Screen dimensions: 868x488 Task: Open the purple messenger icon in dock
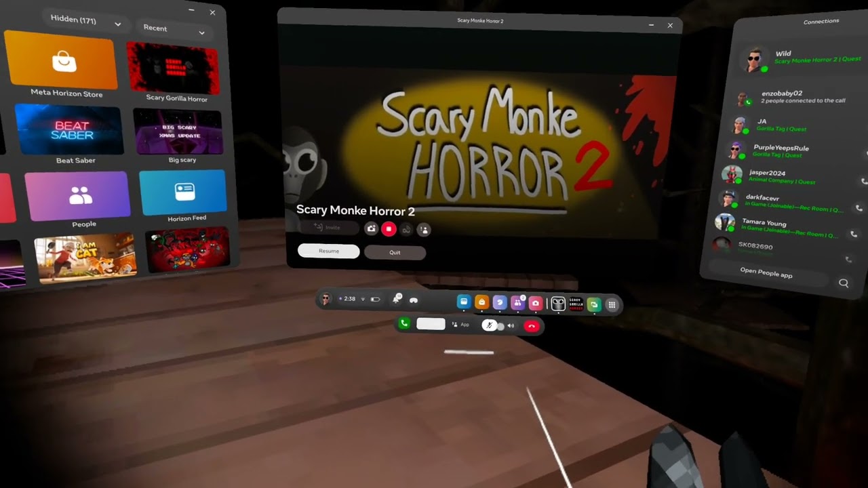500,303
